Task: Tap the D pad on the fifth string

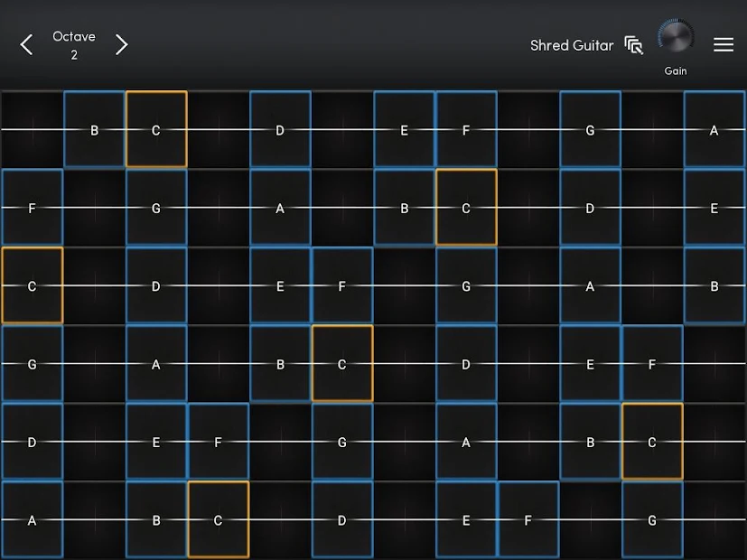Action: coord(32,442)
